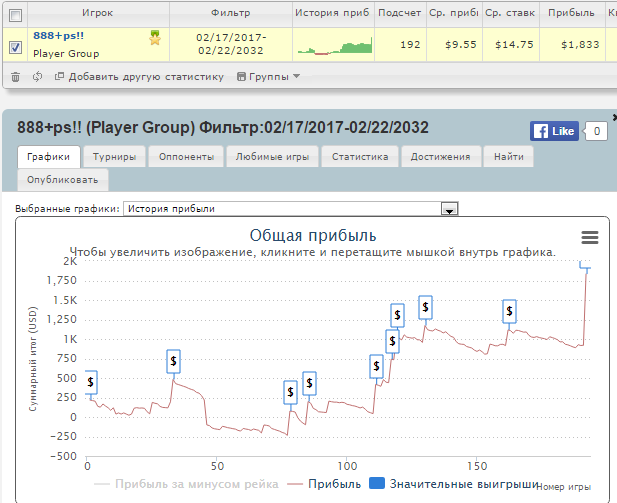Open the Оппоненты tab
Screen dimensions: 617x503
[x=187, y=157]
